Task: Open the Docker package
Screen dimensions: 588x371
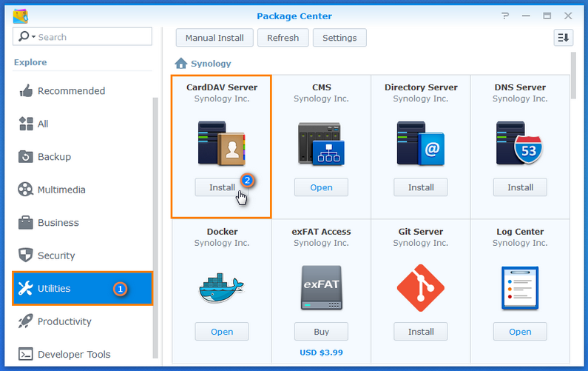Action: point(222,332)
